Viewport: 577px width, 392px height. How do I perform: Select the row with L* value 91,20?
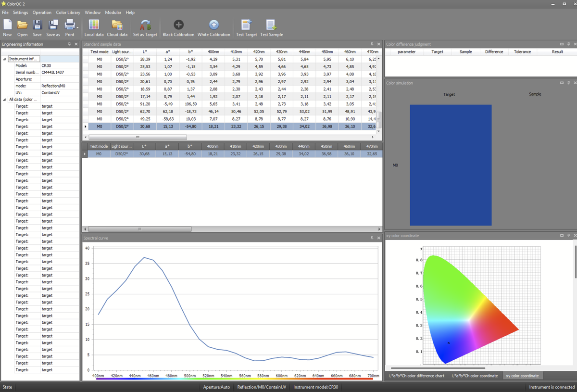tap(144, 104)
